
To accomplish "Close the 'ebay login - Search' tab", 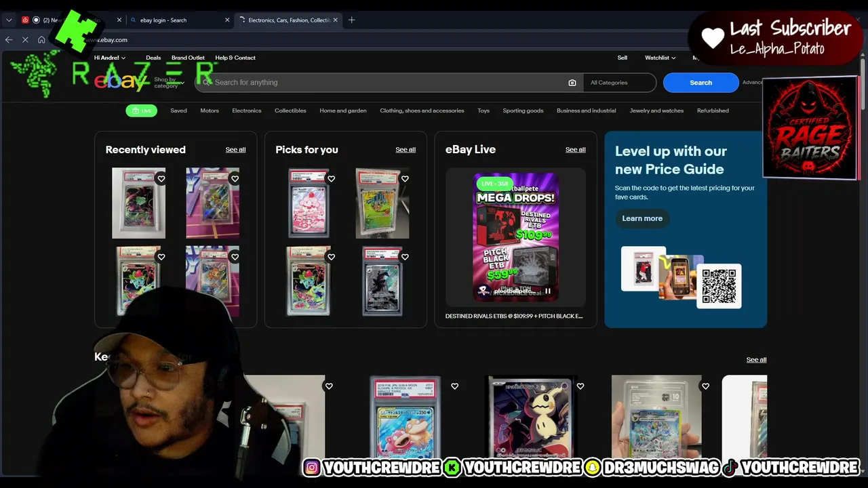I will (x=227, y=20).
